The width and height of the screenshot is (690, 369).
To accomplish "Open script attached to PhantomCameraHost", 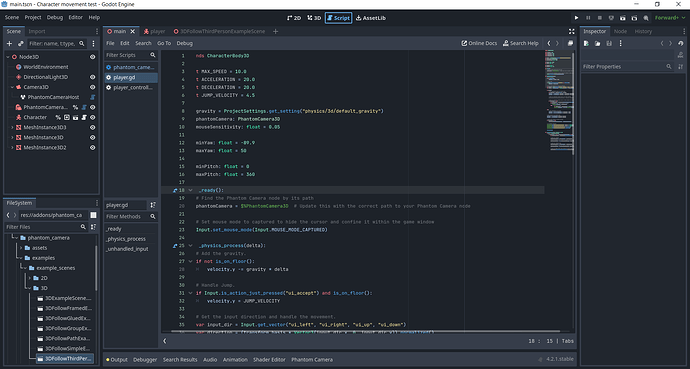I will coord(93,97).
